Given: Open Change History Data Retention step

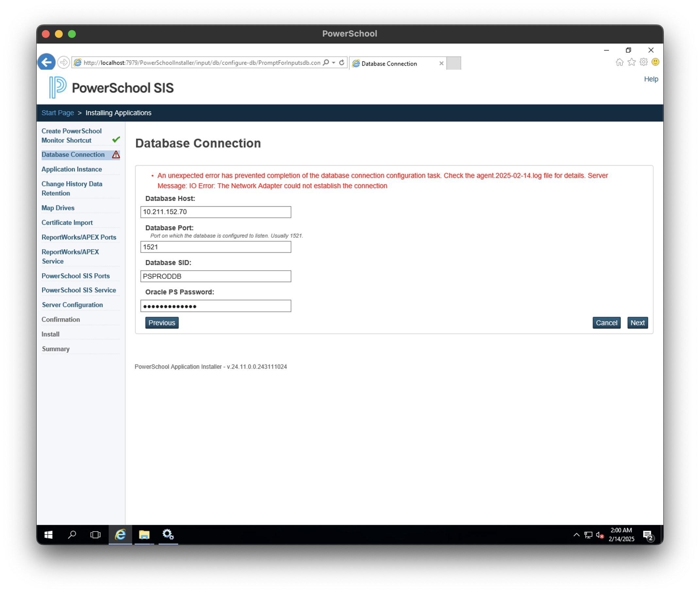Looking at the screenshot, I should pos(72,189).
